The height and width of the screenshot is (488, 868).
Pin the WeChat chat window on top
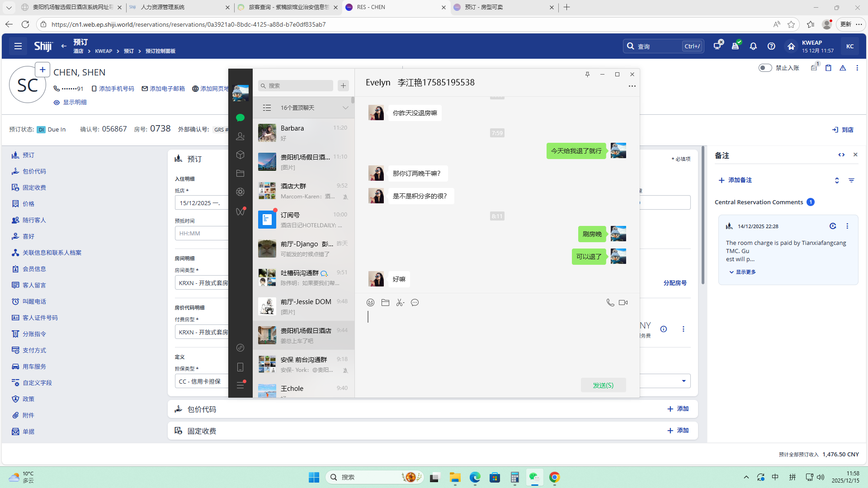coord(587,75)
